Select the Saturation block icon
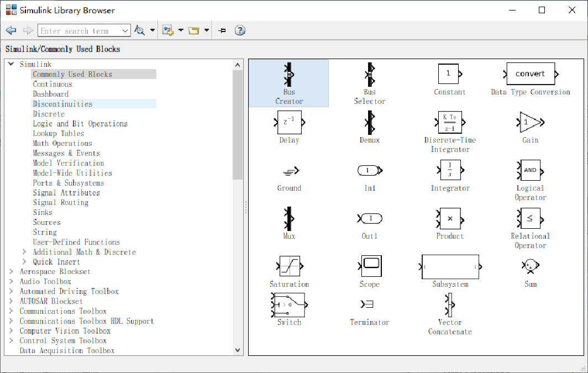The height and width of the screenshot is (373, 588). [290, 266]
